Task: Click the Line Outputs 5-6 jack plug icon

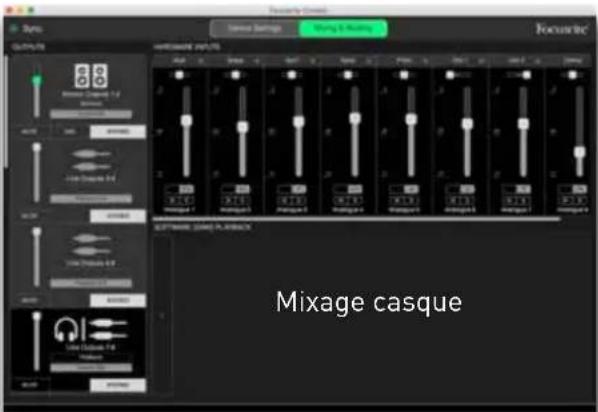Action: [91, 245]
